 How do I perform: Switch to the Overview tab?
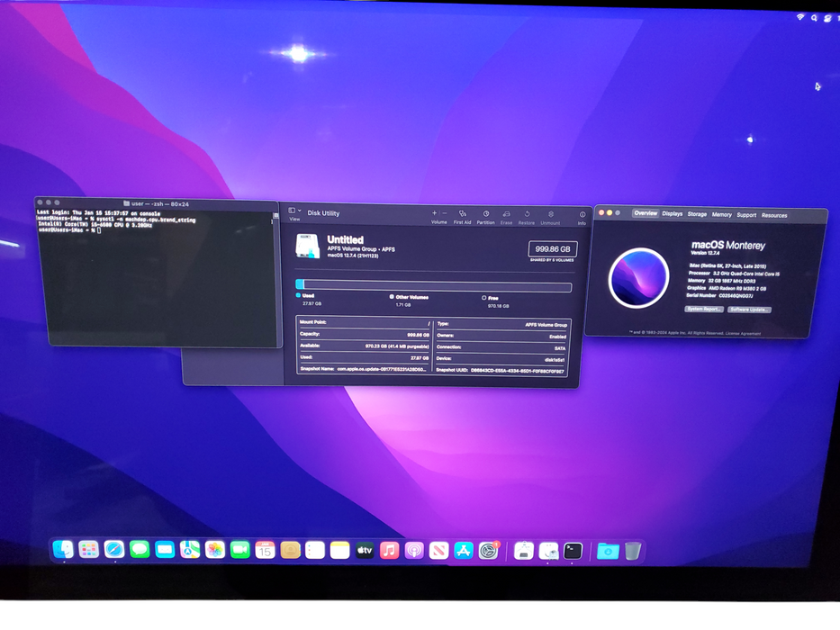click(x=646, y=213)
